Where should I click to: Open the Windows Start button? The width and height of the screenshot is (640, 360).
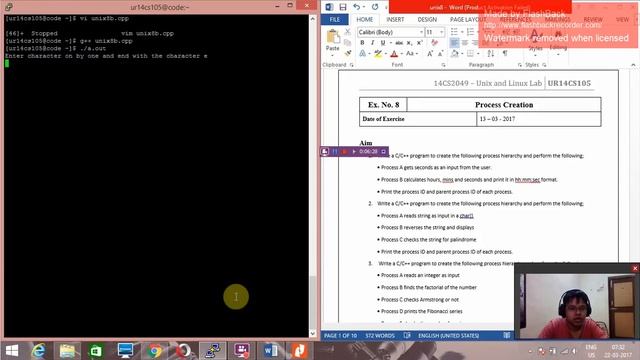[x=12, y=351]
